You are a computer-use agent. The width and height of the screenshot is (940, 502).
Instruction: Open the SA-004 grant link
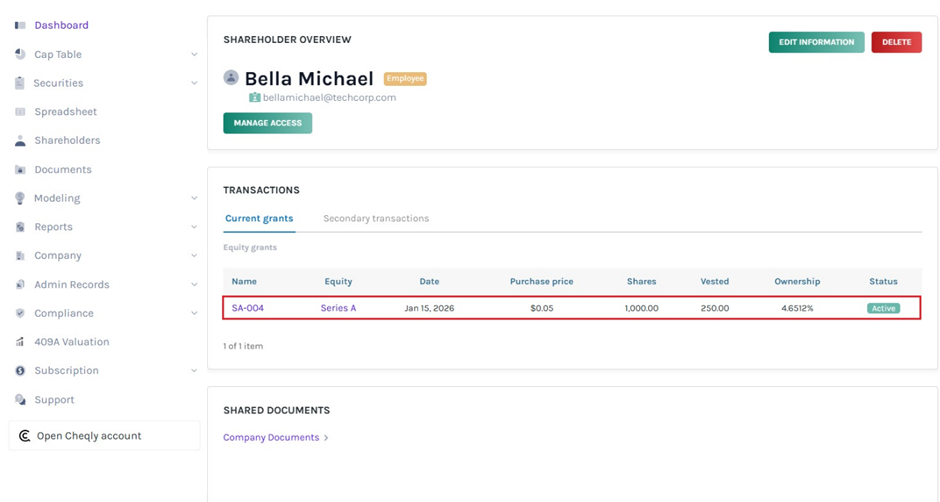[248, 308]
